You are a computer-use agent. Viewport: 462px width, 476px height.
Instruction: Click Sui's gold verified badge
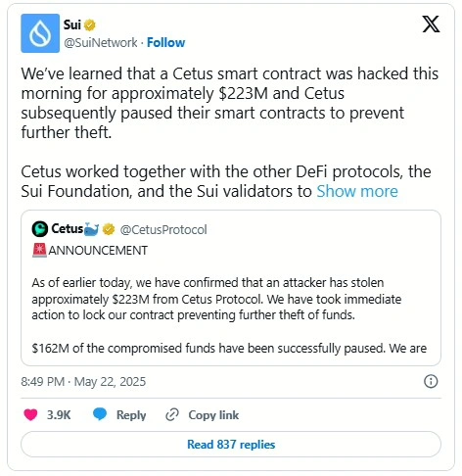(x=90, y=25)
